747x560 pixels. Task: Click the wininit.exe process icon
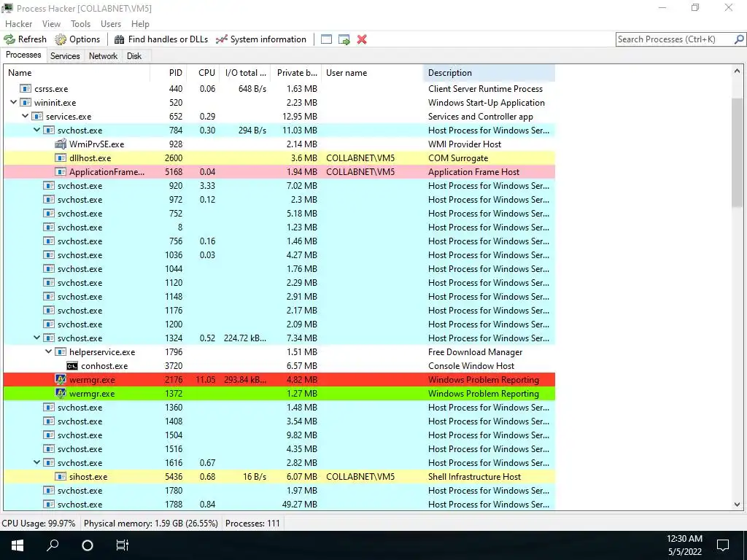tap(26, 102)
